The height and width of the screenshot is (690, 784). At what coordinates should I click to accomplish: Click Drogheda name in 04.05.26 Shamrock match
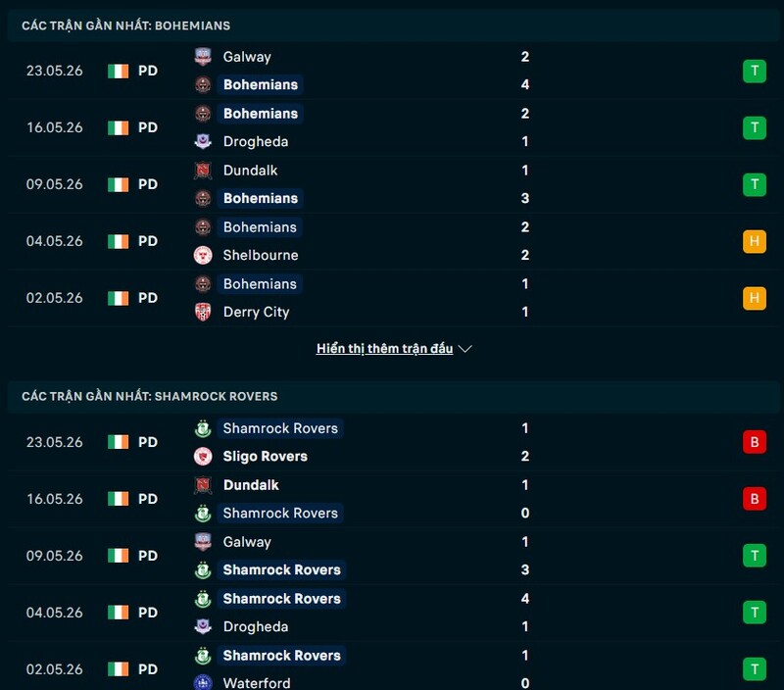[x=256, y=626]
